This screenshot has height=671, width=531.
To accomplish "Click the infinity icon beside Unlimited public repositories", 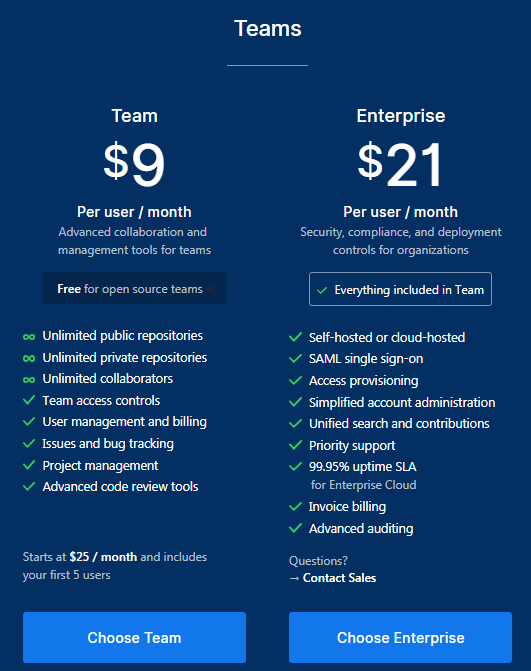I will 29,336.
